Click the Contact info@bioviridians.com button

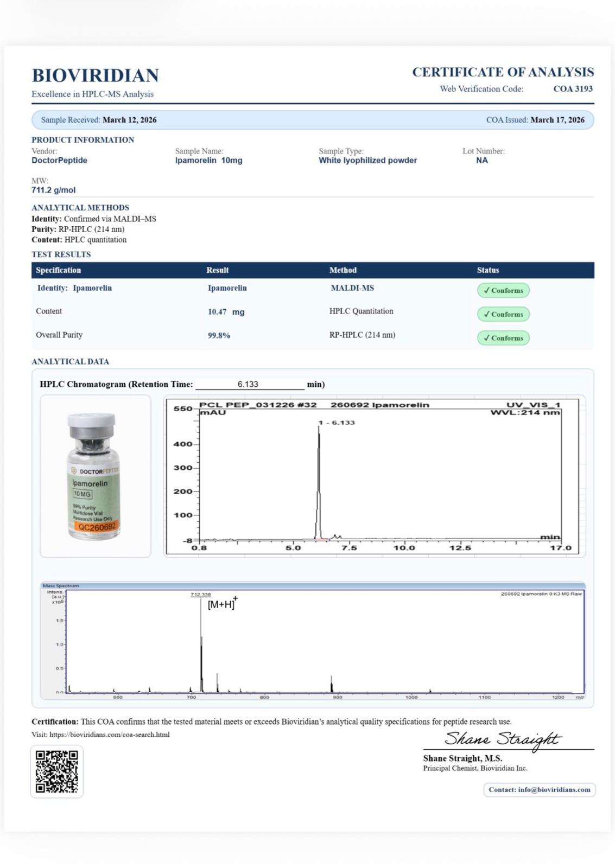point(539,789)
